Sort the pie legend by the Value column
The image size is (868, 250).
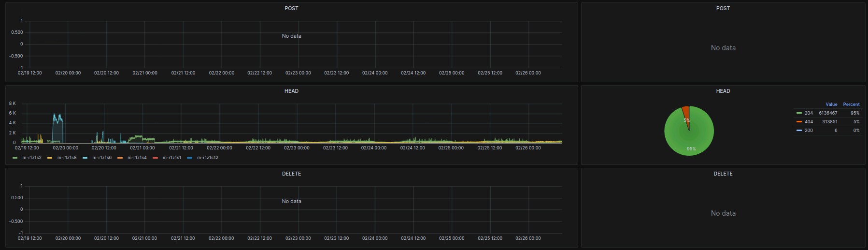pos(831,104)
